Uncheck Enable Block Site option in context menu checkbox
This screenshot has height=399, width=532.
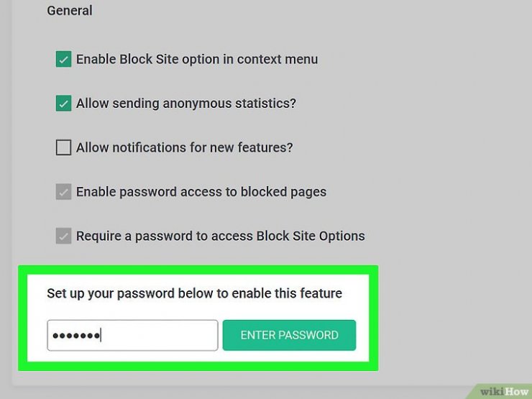[x=63, y=59]
